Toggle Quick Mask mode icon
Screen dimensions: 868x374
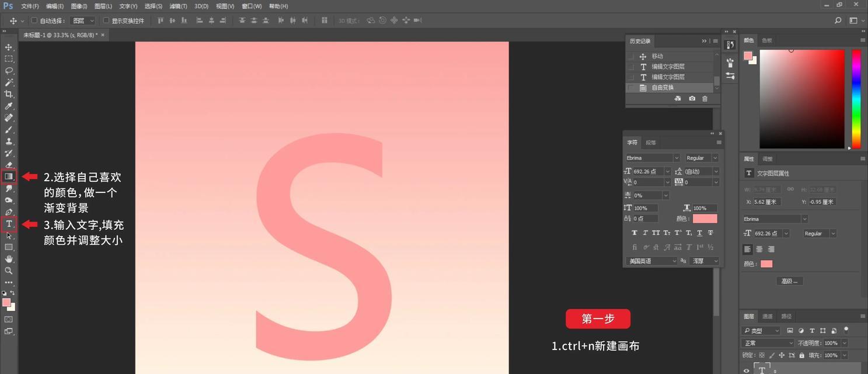click(9, 320)
